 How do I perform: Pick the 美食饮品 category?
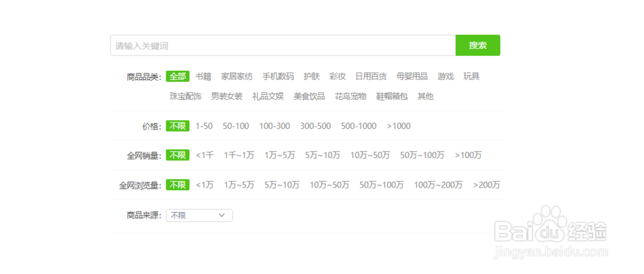(309, 96)
